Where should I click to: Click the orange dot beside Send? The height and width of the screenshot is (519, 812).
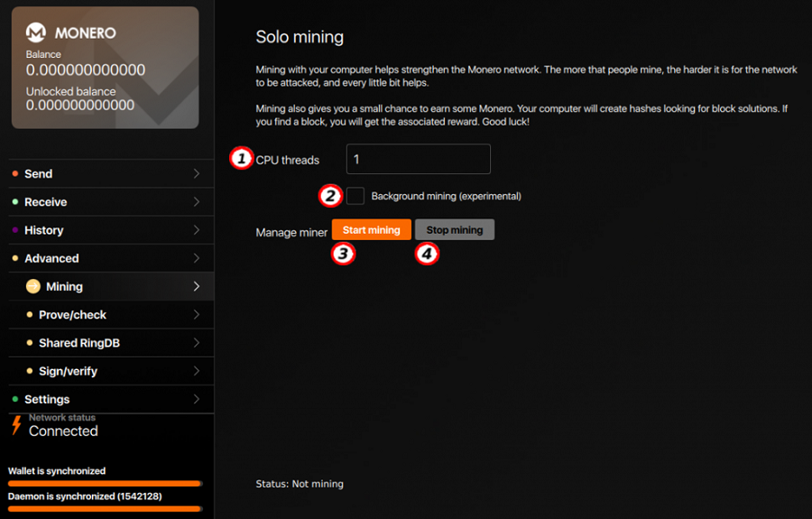tap(15, 174)
